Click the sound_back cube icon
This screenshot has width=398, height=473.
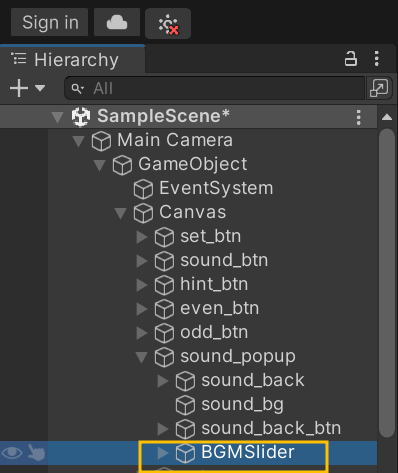185,381
